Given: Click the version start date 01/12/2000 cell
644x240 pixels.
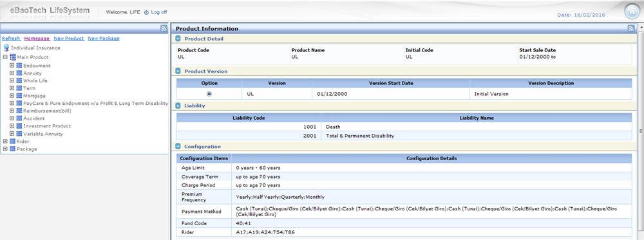Looking at the screenshot, I should coord(391,94).
